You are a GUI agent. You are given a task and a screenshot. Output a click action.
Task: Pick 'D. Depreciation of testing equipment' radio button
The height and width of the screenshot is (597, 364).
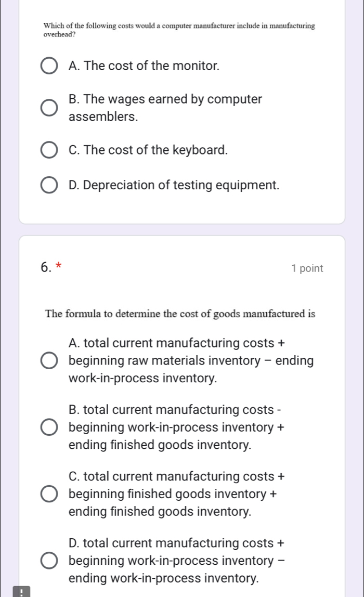[49, 185]
